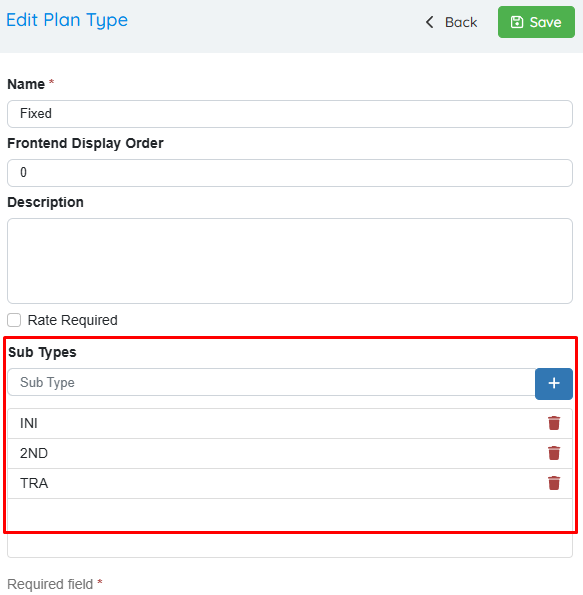
Task: Select the 2ND sub type row
Action: tap(290, 453)
